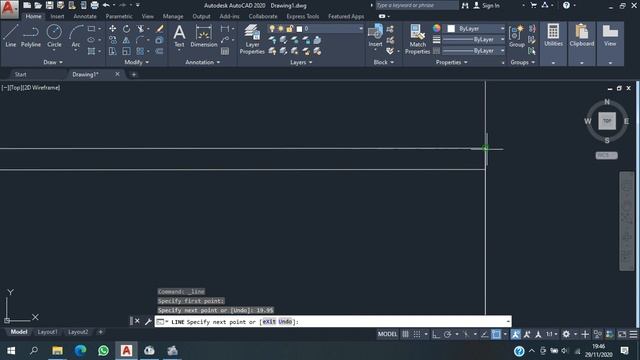Image resolution: width=640 pixels, height=360 pixels.
Task: Choose the Rectangle draw tool
Action: (91, 29)
